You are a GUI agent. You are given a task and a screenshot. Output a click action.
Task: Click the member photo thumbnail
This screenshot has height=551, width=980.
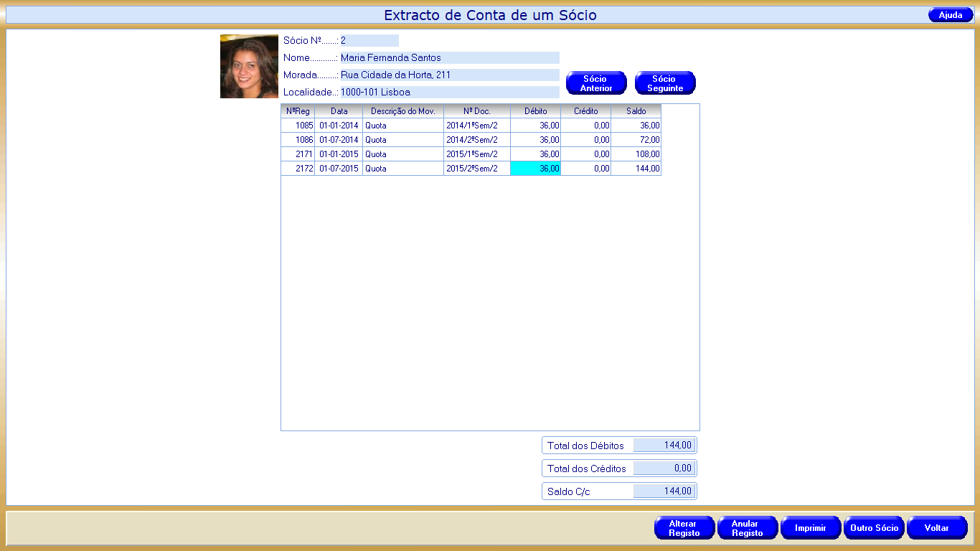pyautogui.click(x=249, y=66)
